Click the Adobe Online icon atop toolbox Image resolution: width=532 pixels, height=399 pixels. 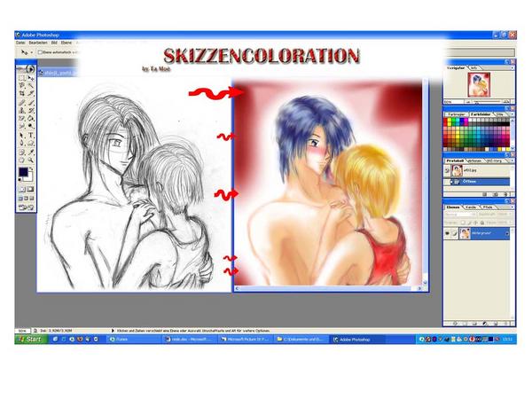pyautogui.click(x=27, y=69)
